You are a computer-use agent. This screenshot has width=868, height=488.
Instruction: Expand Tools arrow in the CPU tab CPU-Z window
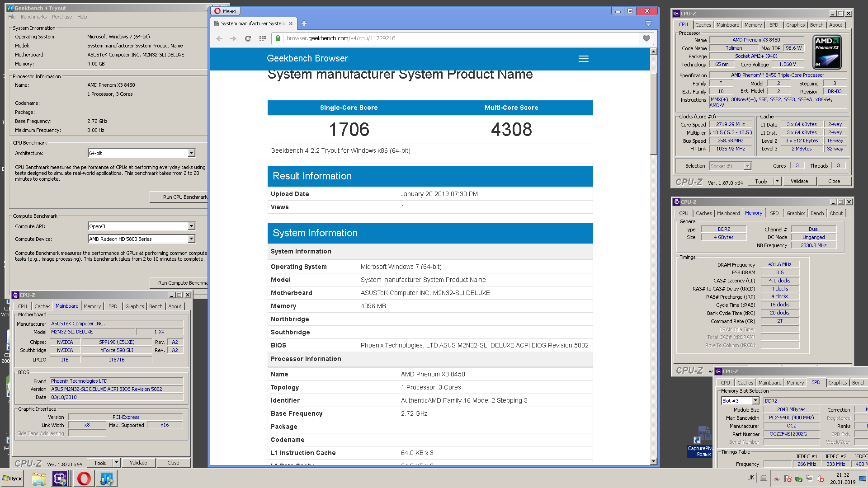pos(777,182)
